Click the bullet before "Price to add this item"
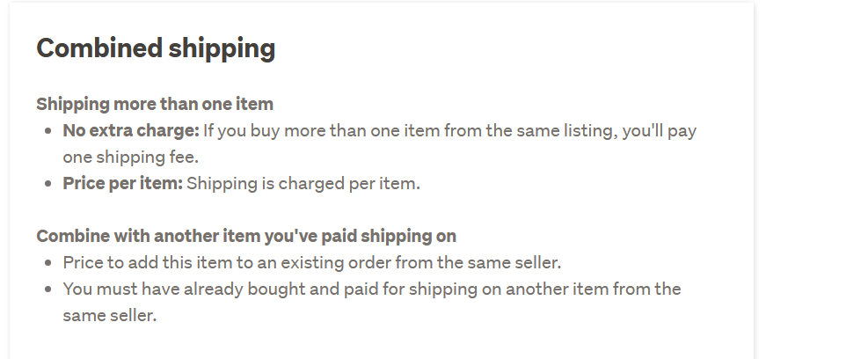The height and width of the screenshot is (359, 868). point(48,263)
